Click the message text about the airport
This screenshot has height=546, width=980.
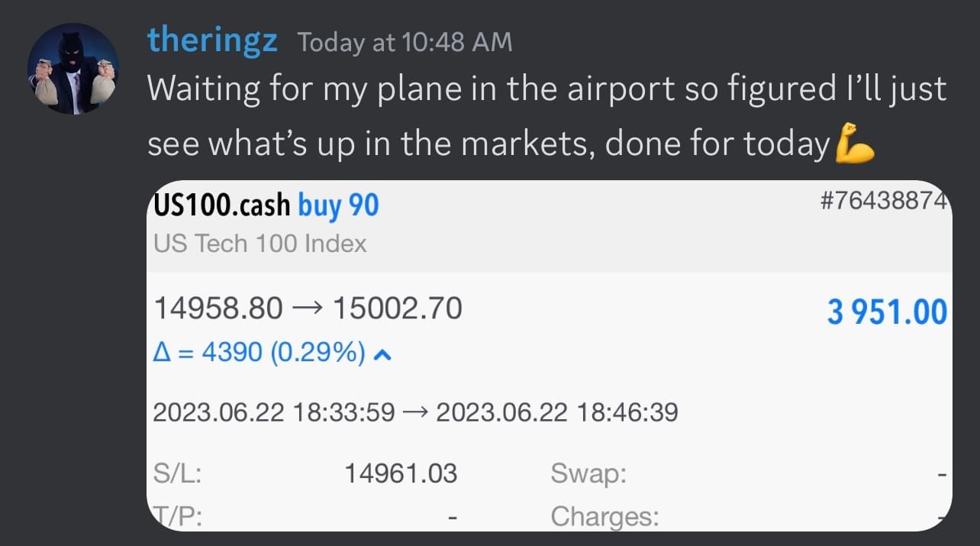click(546, 116)
